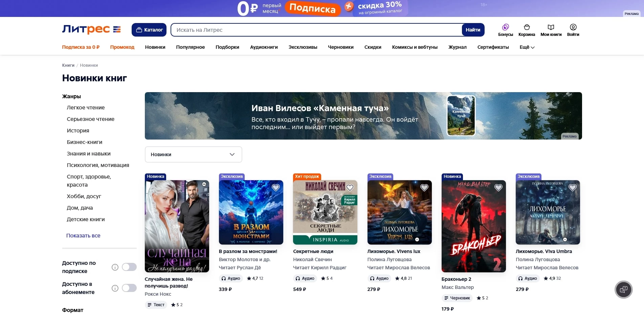This screenshot has height=314, width=644.
Task: Favorite 'Секретные люди' with heart icon
Action: 350,188
